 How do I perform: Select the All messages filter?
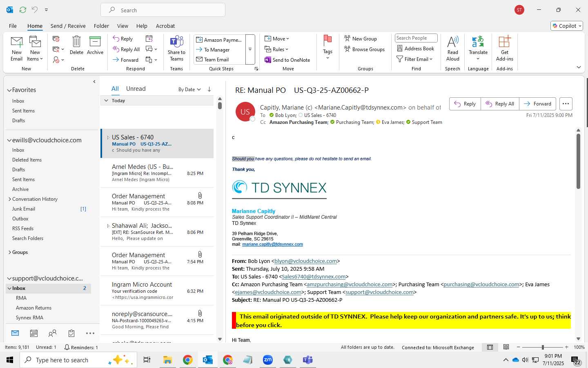click(115, 89)
